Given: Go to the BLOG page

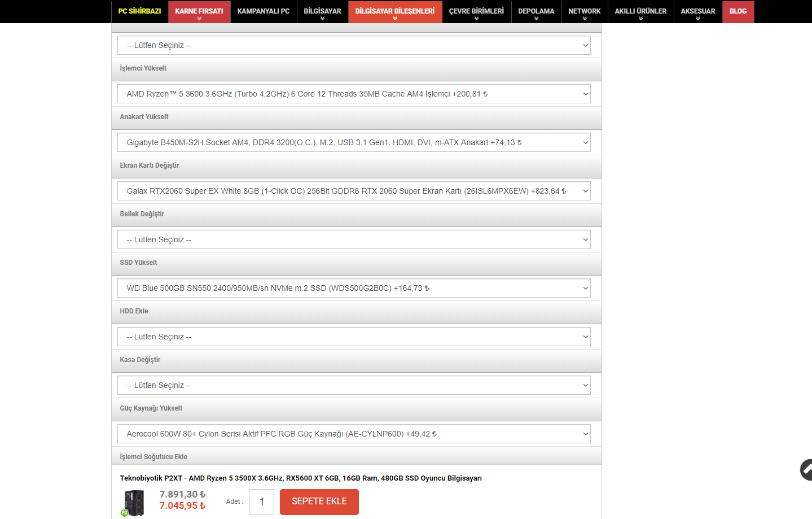Looking at the screenshot, I should (x=738, y=11).
